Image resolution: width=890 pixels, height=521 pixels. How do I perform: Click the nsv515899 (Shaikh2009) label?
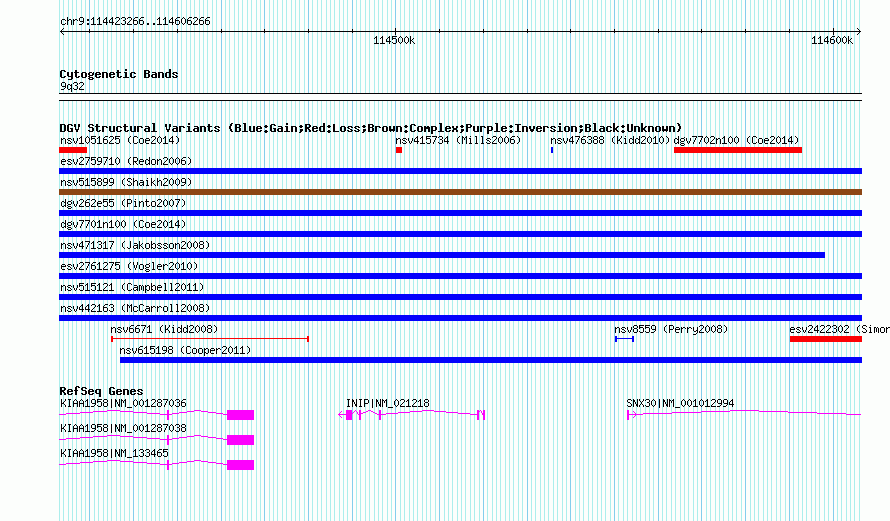126,182
